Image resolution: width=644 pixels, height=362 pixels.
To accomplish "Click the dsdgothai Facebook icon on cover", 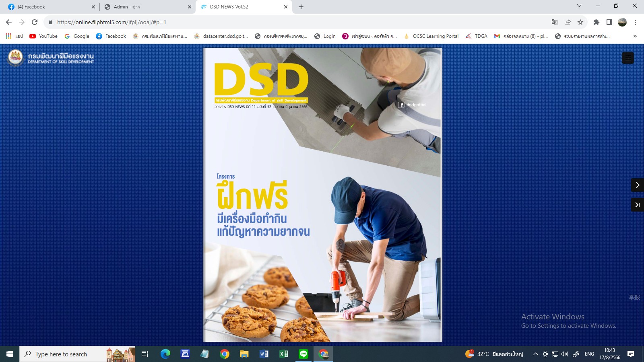I will point(401,105).
